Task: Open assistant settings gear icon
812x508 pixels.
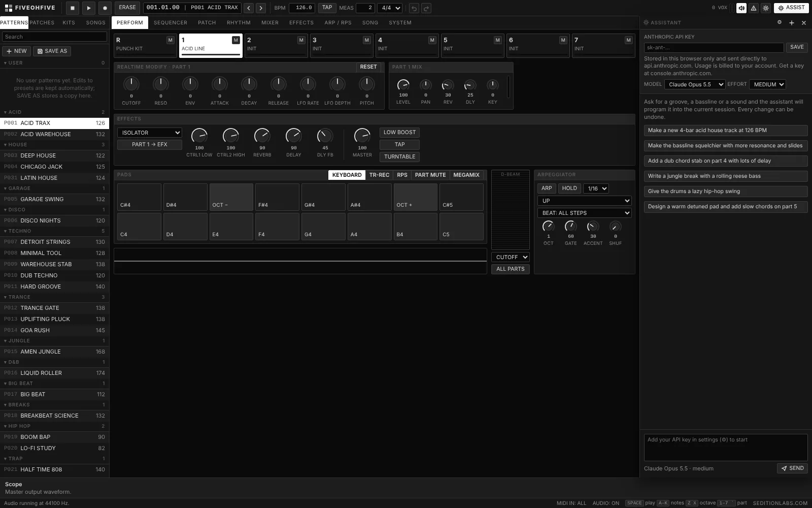Action: [780, 22]
